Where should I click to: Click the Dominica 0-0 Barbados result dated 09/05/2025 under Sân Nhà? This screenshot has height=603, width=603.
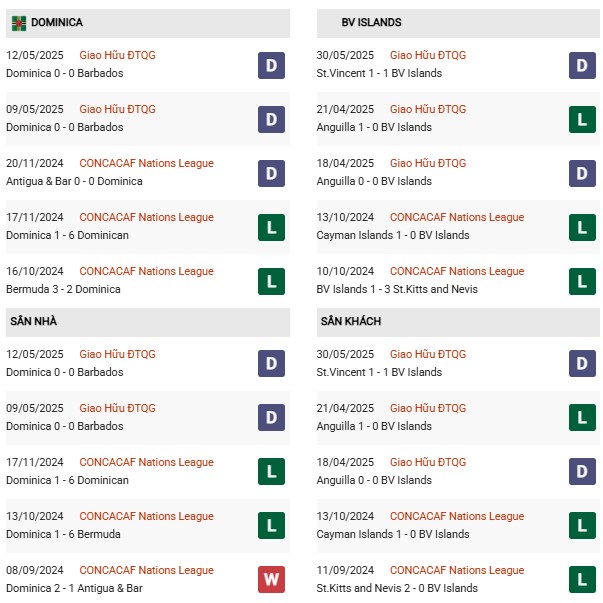(x=65, y=426)
